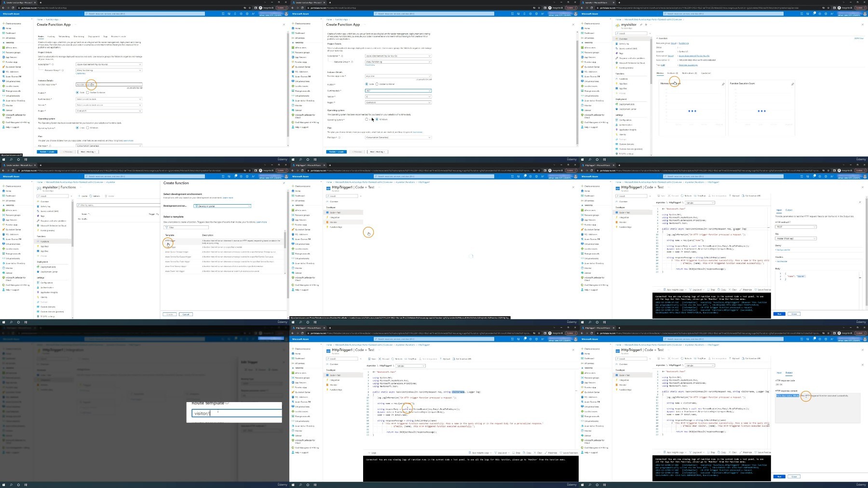Click Add parameter link in Input test pane

[784, 250]
